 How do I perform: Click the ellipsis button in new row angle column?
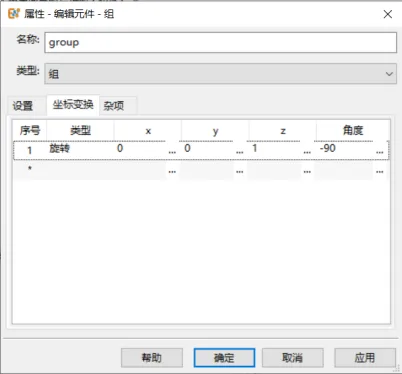click(380, 171)
